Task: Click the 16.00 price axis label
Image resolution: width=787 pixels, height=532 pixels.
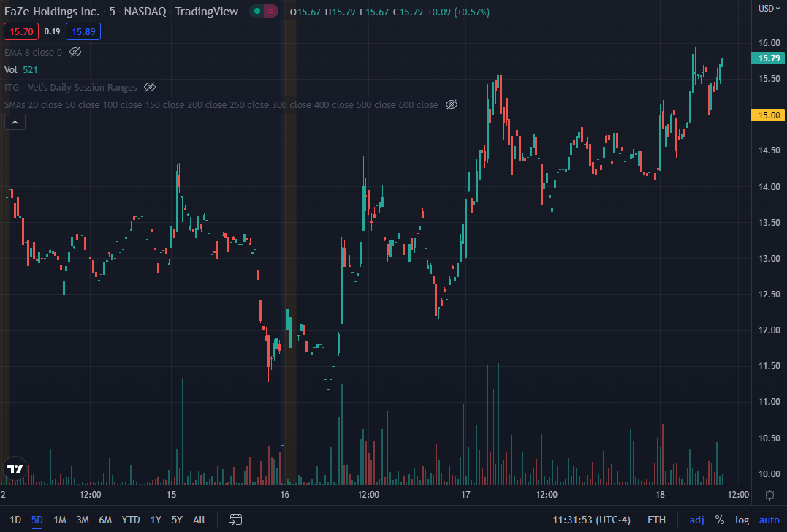Action: 769,43
